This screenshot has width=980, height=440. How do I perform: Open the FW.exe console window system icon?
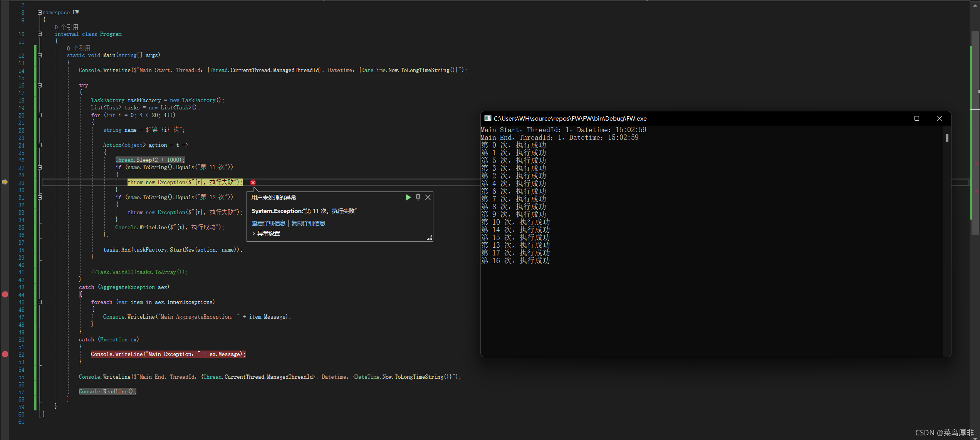pyautogui.click(x=488, y=118)
